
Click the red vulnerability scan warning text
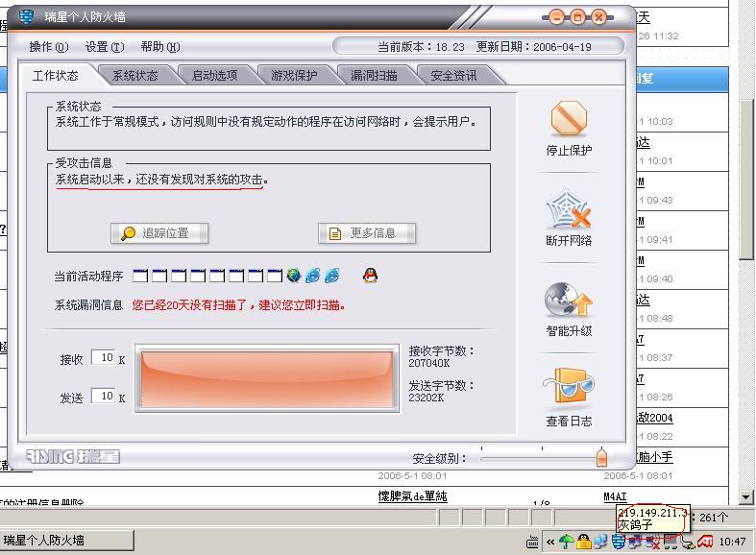[x=238, y=305]
